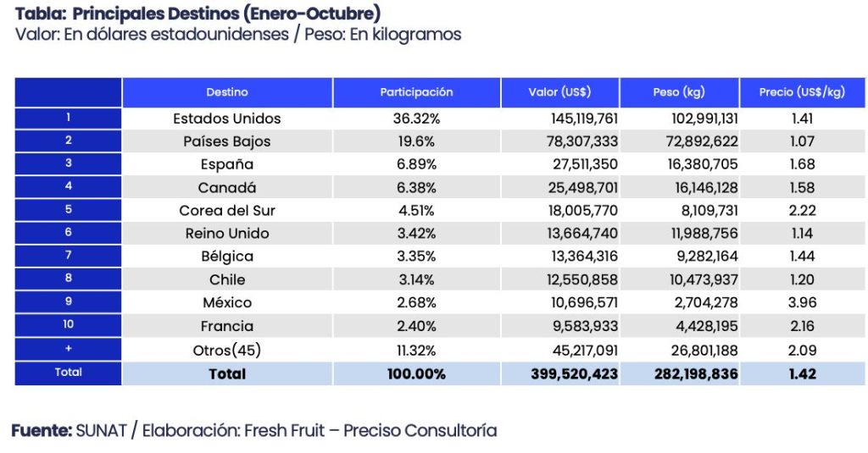Select the Reino Unido destination cell

(227, 234)
